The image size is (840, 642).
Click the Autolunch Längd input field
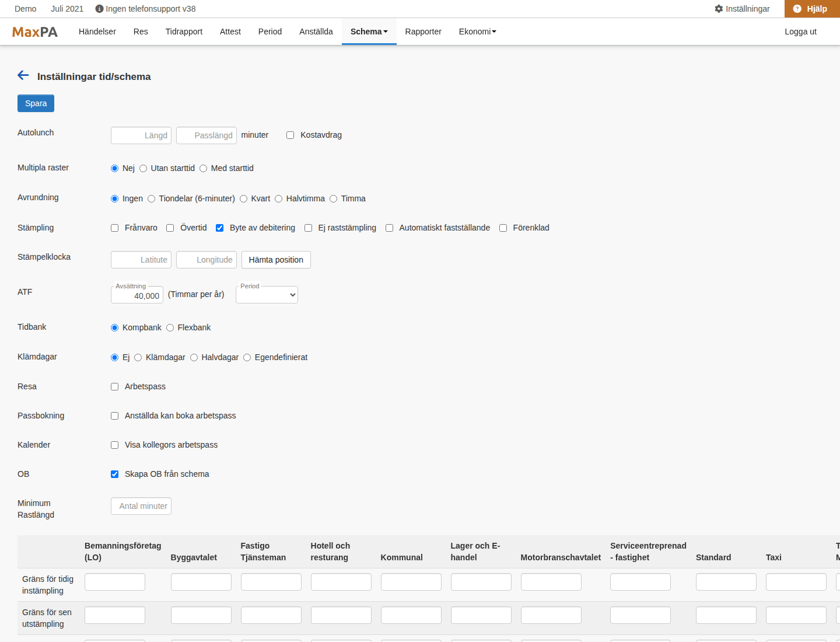[x=141, y=135]
